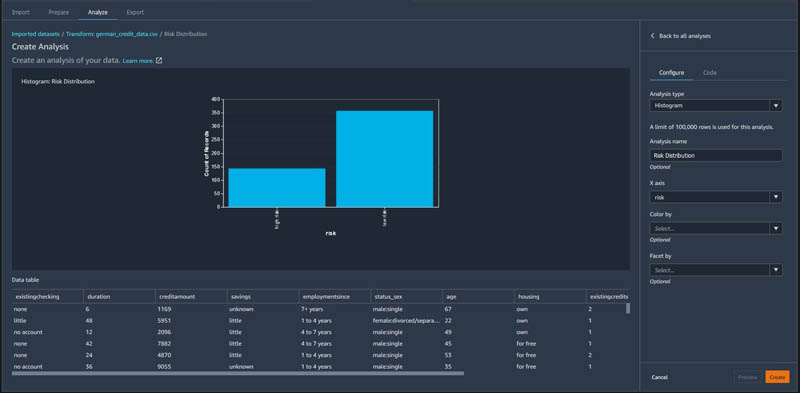This screenshot has height=393, width=800.
Task: Expand the Color by select dropdown
Action: 716,229
